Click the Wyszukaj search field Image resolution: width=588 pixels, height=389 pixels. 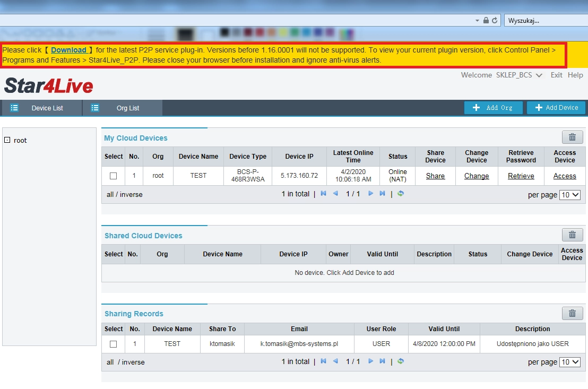(x=546, y=20)
